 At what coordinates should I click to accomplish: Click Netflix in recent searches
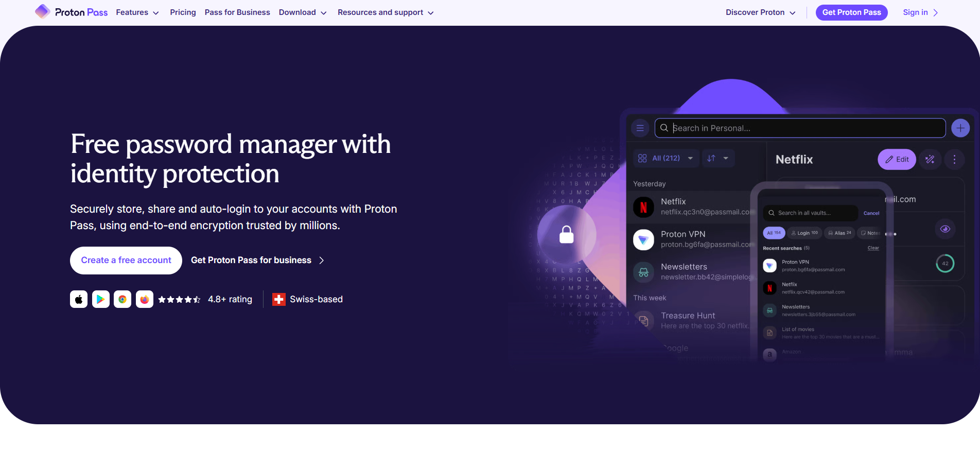click(821, 288)
